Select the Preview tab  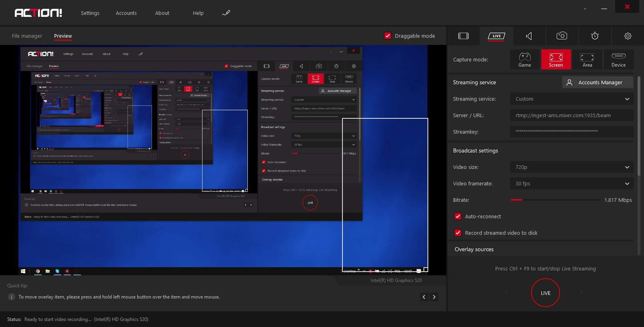63,36
